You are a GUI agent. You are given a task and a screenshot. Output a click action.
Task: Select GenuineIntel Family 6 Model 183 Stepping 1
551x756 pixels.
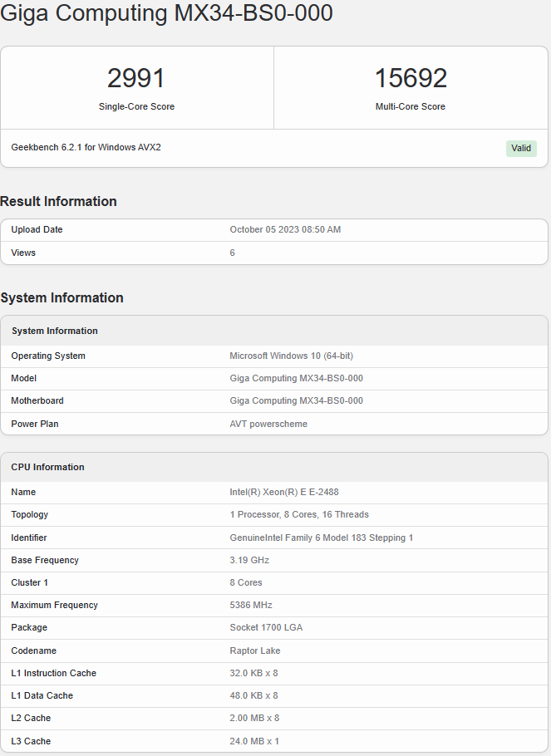[x=322, y=538]
